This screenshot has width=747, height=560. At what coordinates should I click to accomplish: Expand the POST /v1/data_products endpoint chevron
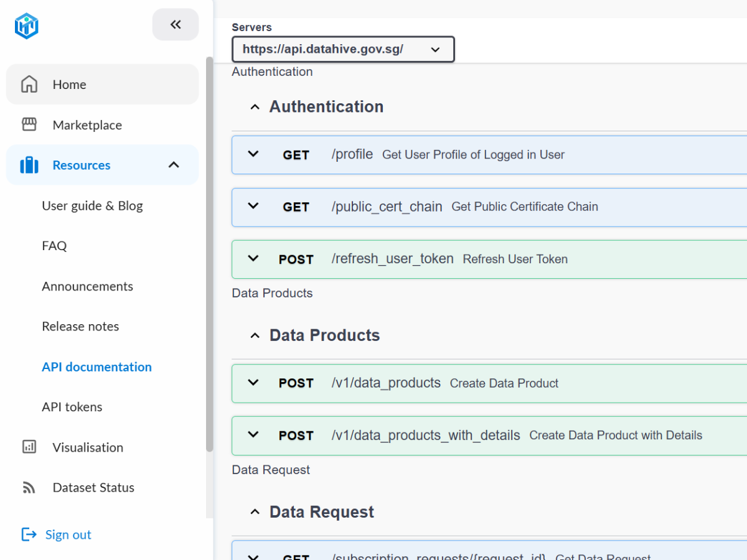253,382
